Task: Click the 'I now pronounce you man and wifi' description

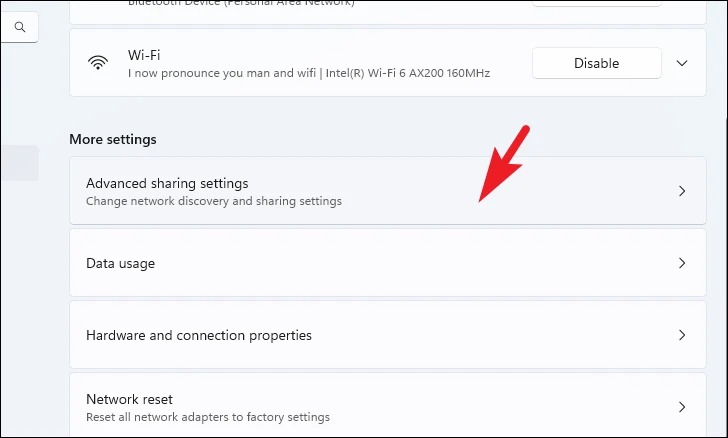Action: [x=221, y=73]
